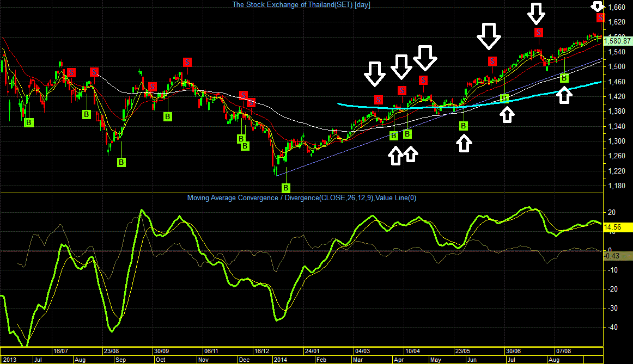Click the 2014 year label on timeline
Image resolution: width=633 pixels, height=364 pixels.
tap(280, 360)
